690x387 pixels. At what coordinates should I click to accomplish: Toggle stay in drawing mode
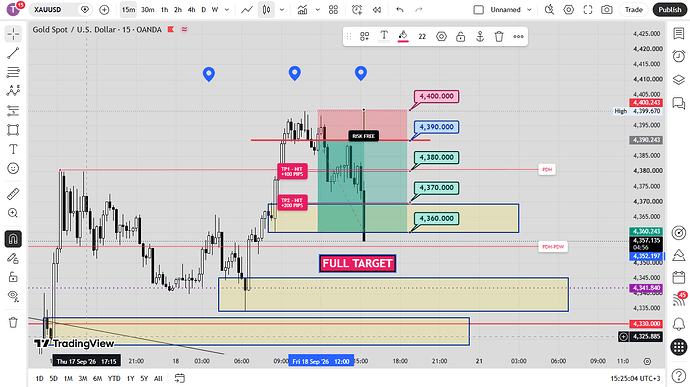coord(13,258)
